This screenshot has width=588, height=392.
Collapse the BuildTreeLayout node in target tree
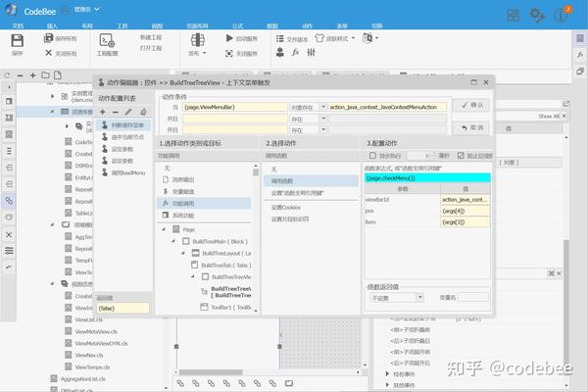pyautogui.click(x=183, y=253)
